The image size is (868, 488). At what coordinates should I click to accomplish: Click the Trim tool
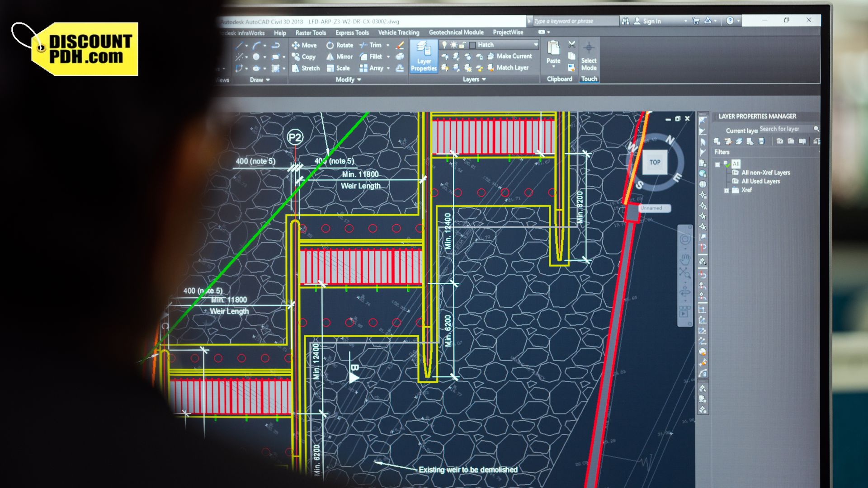point(370,45)
